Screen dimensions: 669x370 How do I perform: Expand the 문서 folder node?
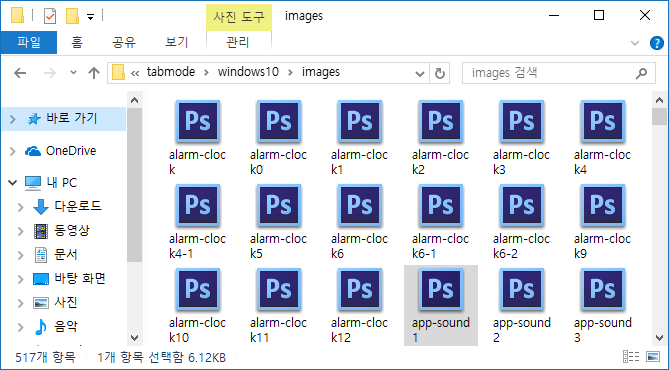tap(20, 255)
